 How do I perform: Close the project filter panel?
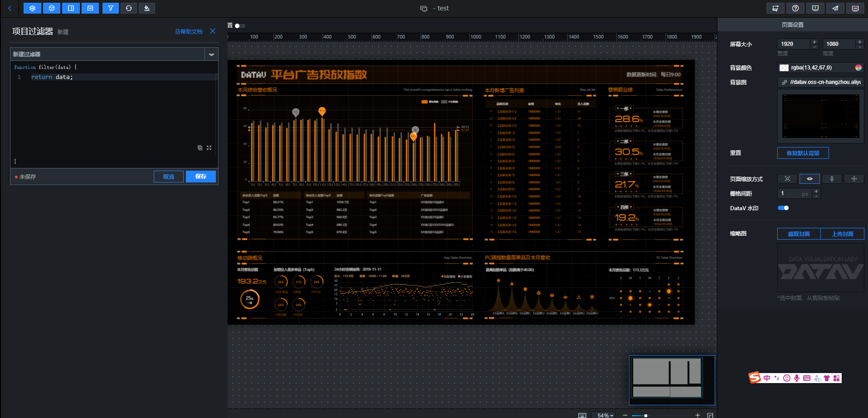click(x=213, y=31)
